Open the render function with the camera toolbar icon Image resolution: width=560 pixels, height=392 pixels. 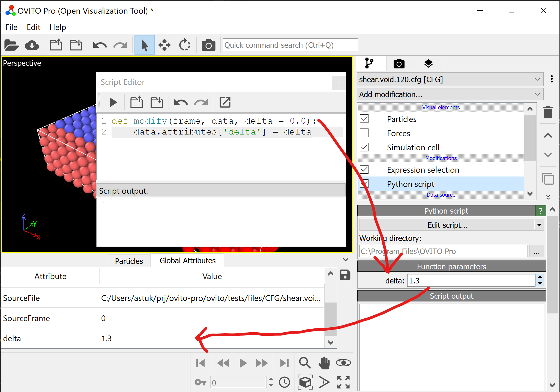pos(208,45)
